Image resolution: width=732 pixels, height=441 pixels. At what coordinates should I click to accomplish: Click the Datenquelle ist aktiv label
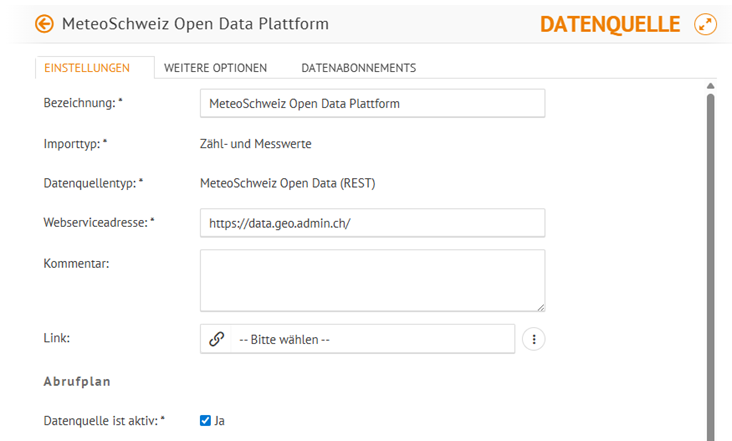[x=104, y=420]
